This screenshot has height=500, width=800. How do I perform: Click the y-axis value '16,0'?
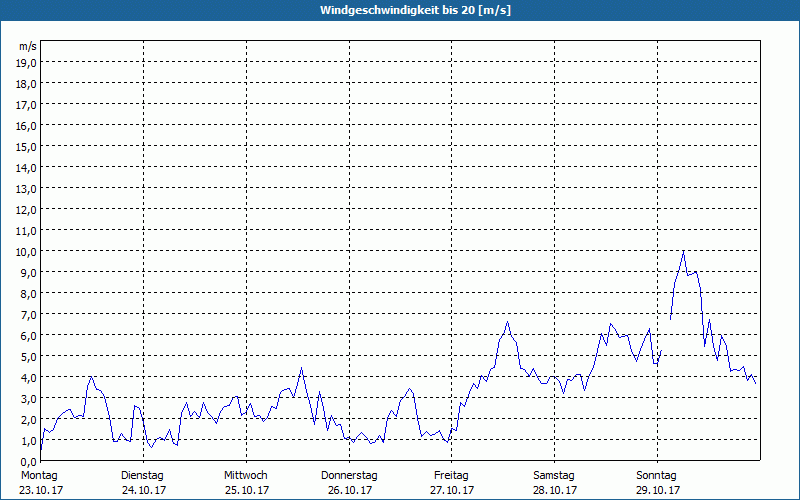click(x=28, y=126)
